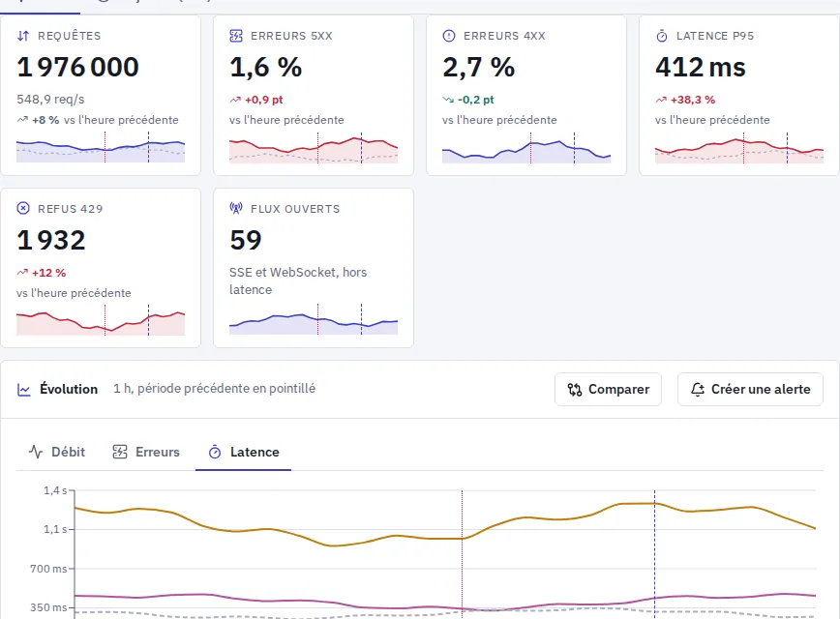Click the 1 932 refusals value
The height and width of the screenshot is (619, 840).
51,240
